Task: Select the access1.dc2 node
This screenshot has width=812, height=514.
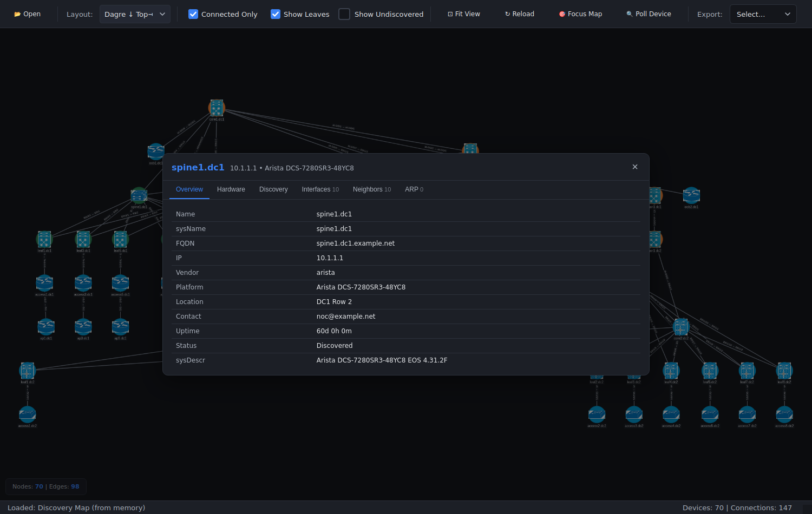Action: pos(28,414)
